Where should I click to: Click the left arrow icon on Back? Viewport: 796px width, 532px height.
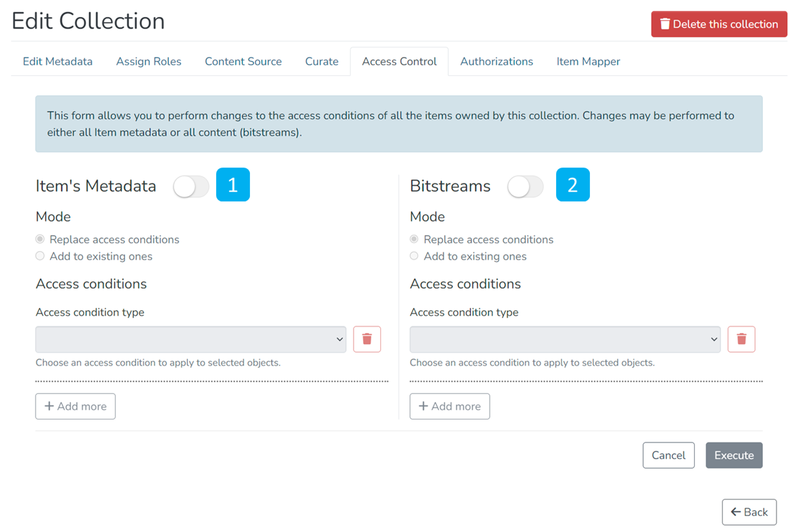tap(736, 512)
